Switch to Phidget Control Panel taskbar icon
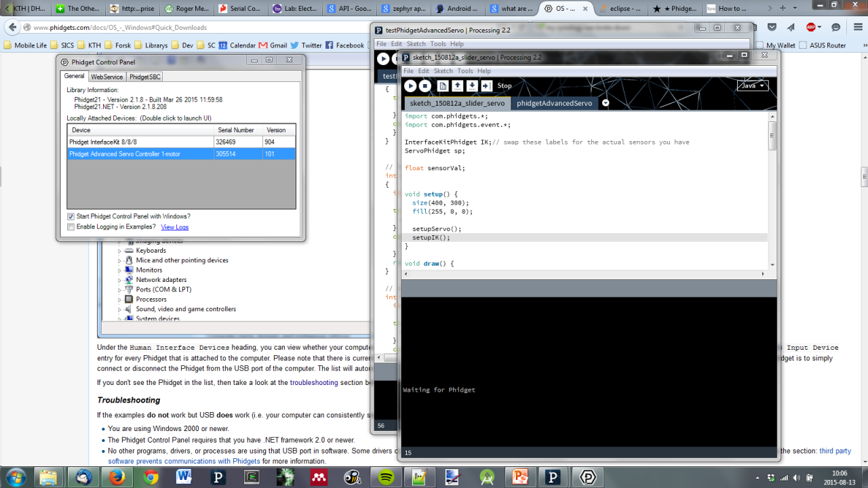Image resolution: width=868 pixels, height=488 pixels. (x=587, y=476)
